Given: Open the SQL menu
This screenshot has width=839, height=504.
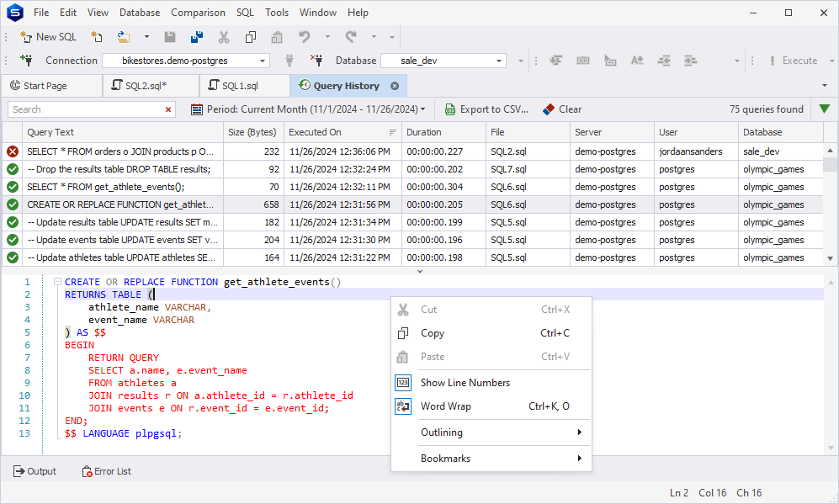Looking at the screenshot, I should 245,13.
